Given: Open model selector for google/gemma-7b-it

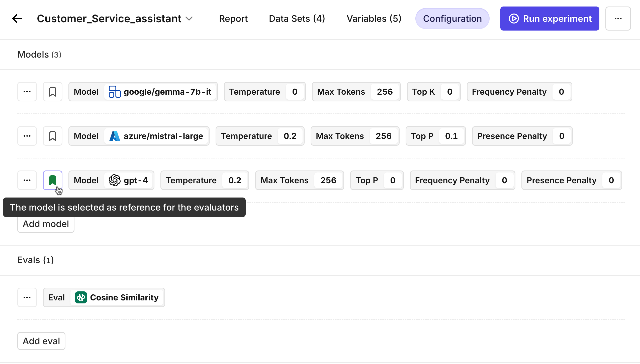Looking at the screenshot, I should pyautogui.click(x=160, y=92).
